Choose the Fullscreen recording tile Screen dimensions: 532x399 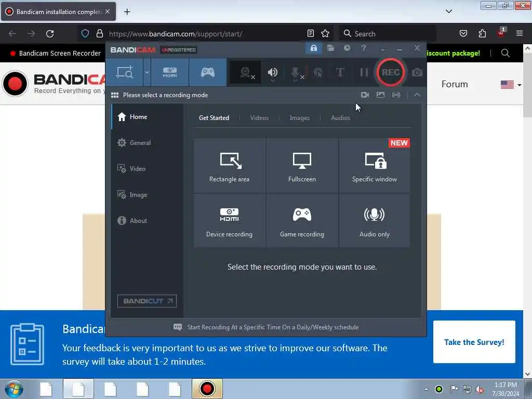(302, 165)
